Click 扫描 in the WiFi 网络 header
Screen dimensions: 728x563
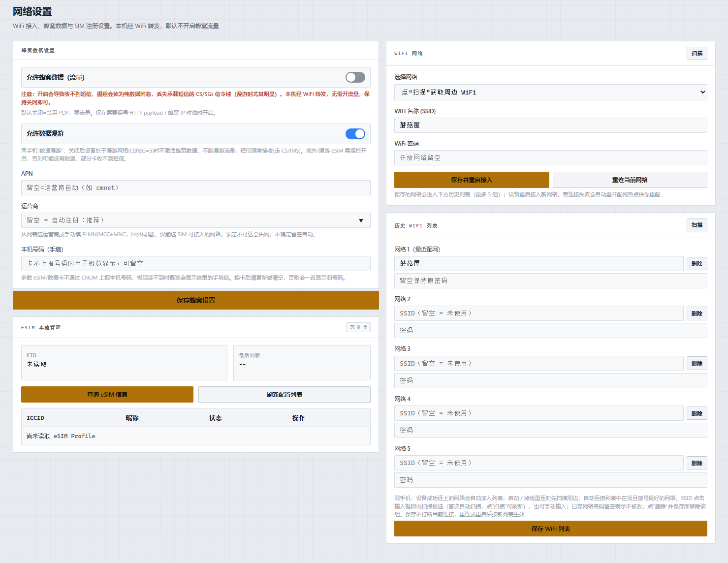[697, 53]
